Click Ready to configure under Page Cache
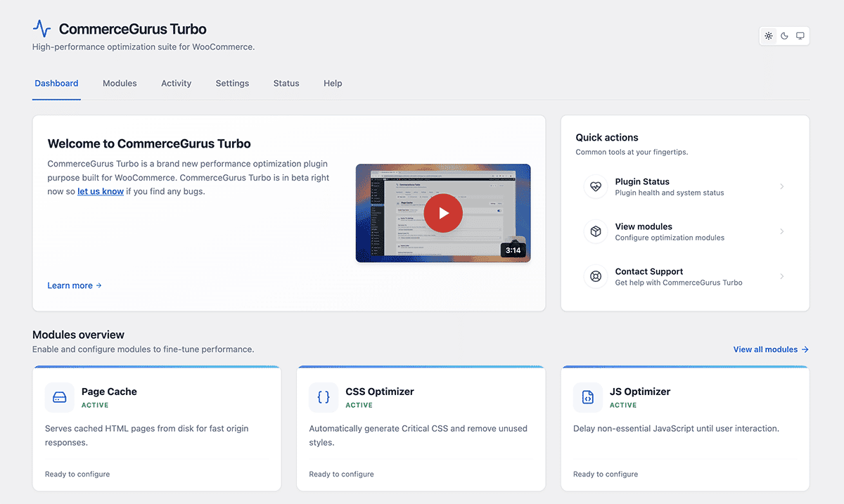The height and width of the screenshot is (504, 844). 77,474
